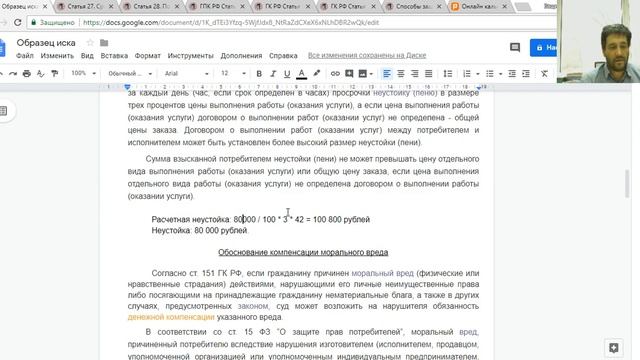Run spell check icon in toolbar
640x360 pixels.
(x=40, y=73)
